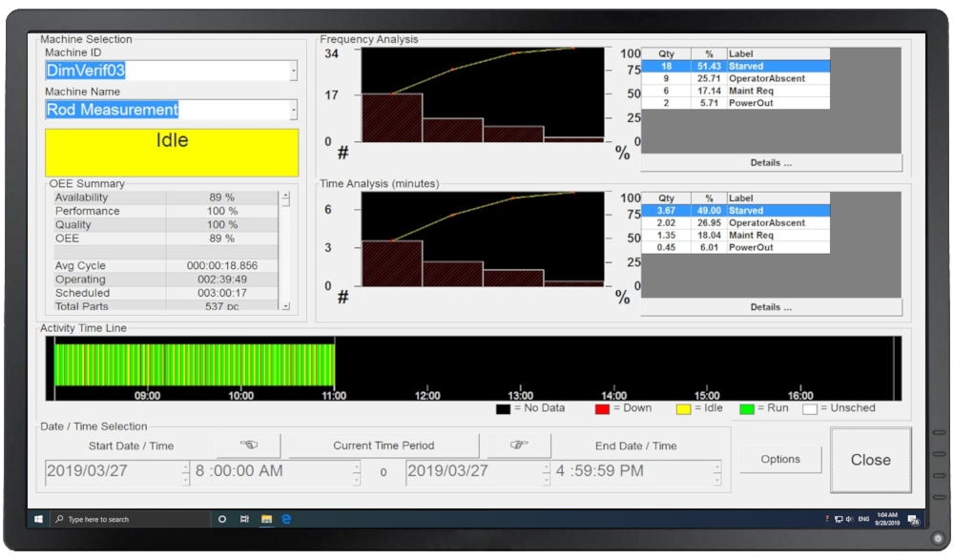Select PowerOut row in Time Analysis table
This screenshot has height=560, width=954.
click(736, 247)
